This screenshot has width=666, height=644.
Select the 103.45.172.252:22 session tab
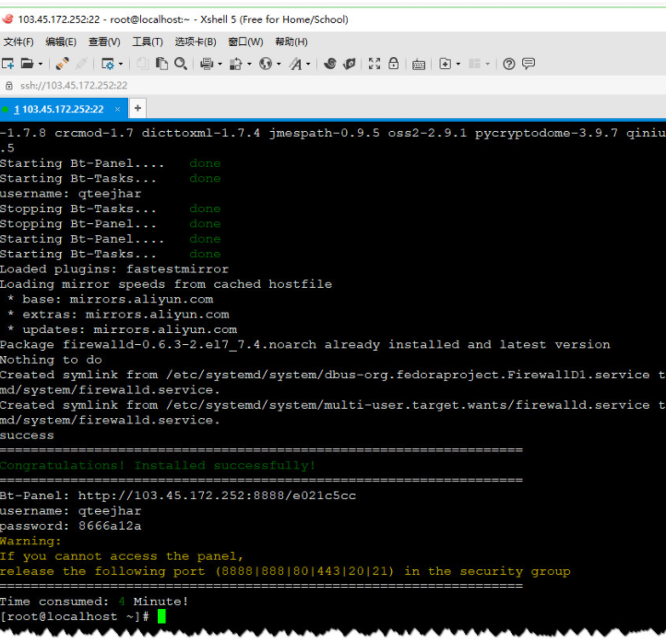[57, 109]
